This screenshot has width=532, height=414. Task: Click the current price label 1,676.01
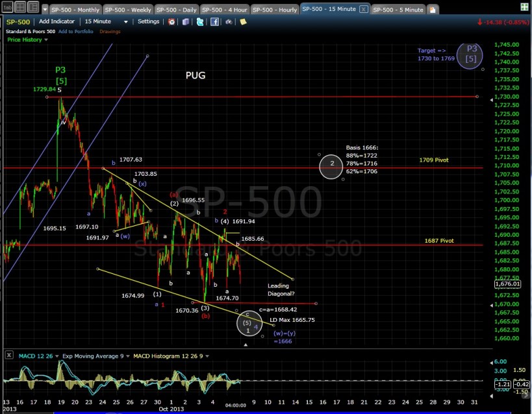tap(507, 284)
